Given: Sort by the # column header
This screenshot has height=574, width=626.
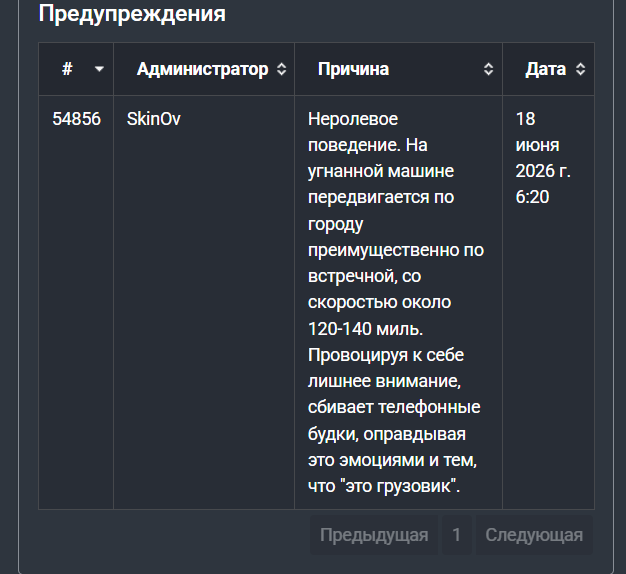Looking at the screenshot, I should [76, 69].
